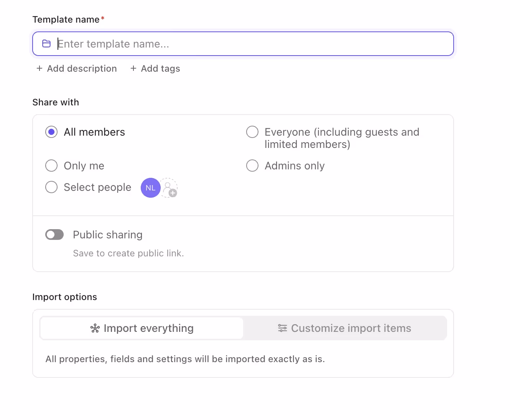Viewport: 510px width, 420px height.
Task: Click the folder icon in template name field
Action: pos(46,44)
